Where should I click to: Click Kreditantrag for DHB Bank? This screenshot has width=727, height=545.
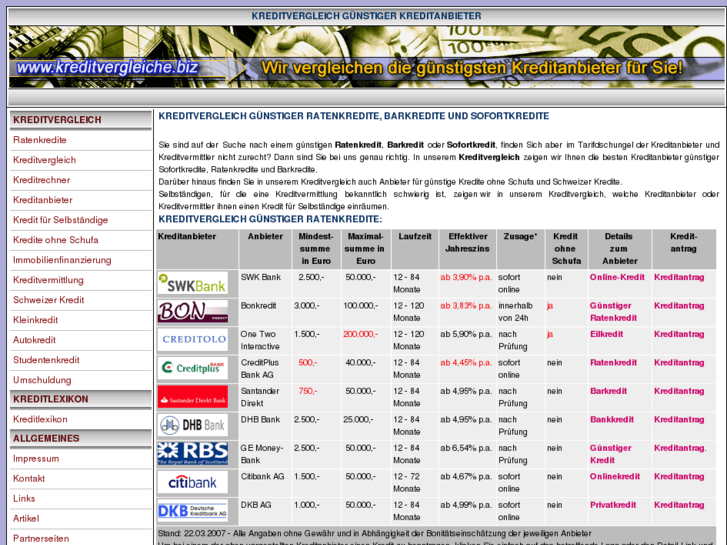coord(679,419)
